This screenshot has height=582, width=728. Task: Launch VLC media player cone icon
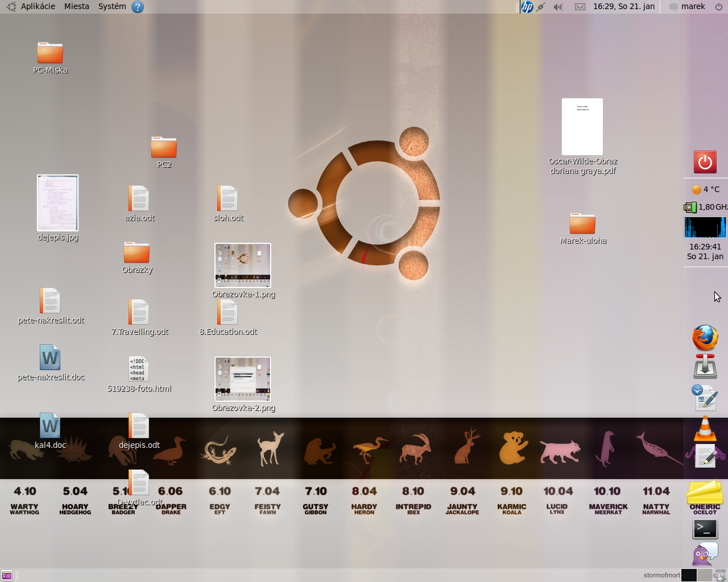(x=705, y=429)
